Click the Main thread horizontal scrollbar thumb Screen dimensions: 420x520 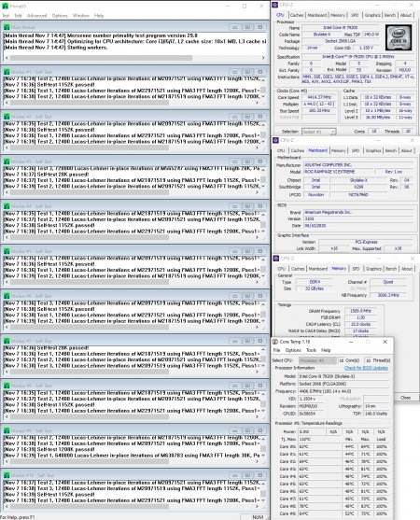click(101, 58)
